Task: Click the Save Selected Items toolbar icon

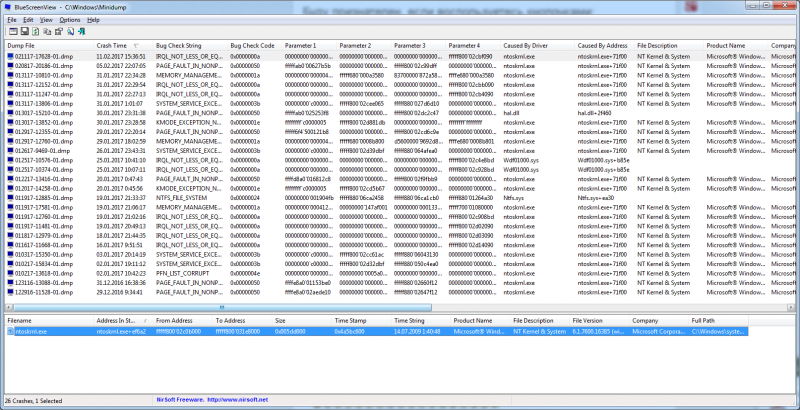Action: pyautogui.click(x=23, y=32)
